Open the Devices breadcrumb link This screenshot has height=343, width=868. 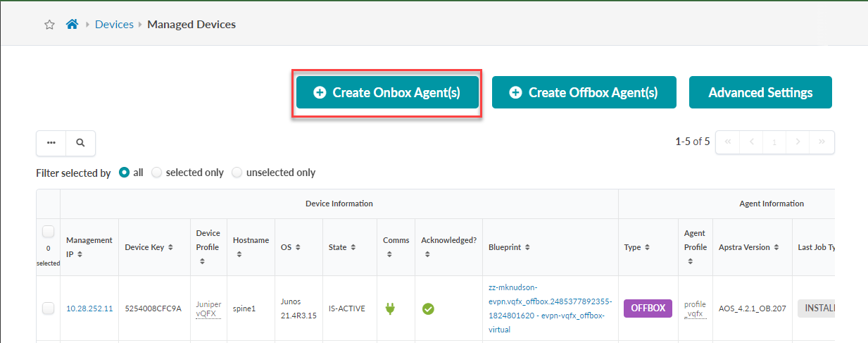pos(114,25)
